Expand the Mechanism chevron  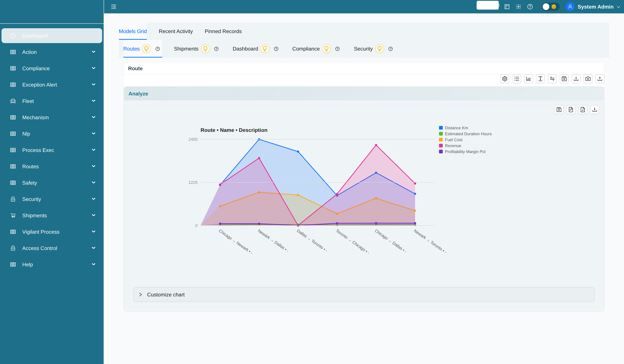(94, 117)
